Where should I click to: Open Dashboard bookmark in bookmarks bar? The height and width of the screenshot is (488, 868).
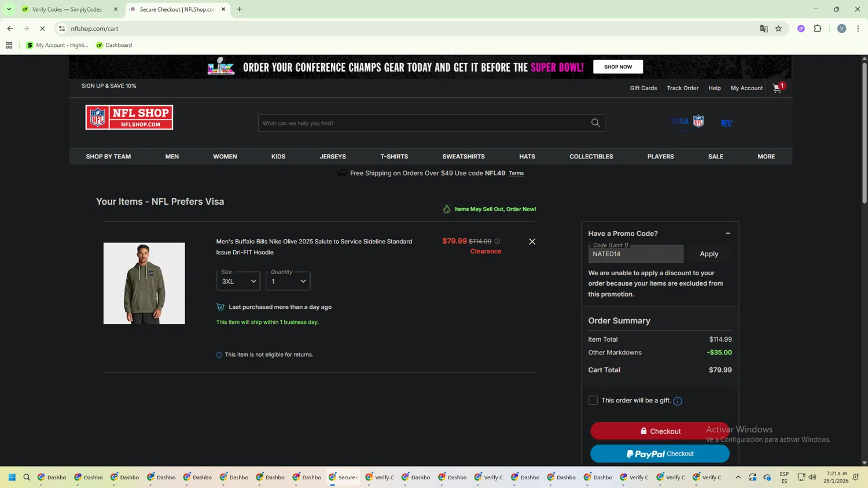click(114, 45)
